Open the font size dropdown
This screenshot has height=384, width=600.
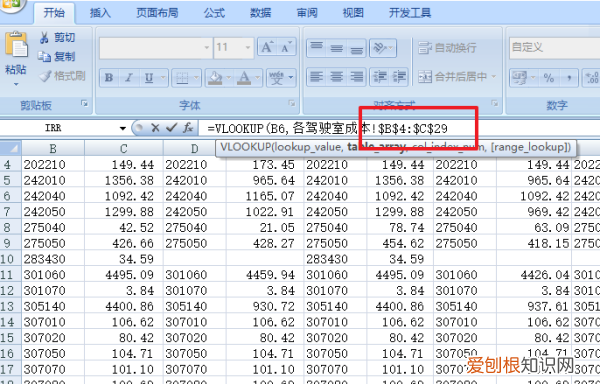click(x=248, y=48)
